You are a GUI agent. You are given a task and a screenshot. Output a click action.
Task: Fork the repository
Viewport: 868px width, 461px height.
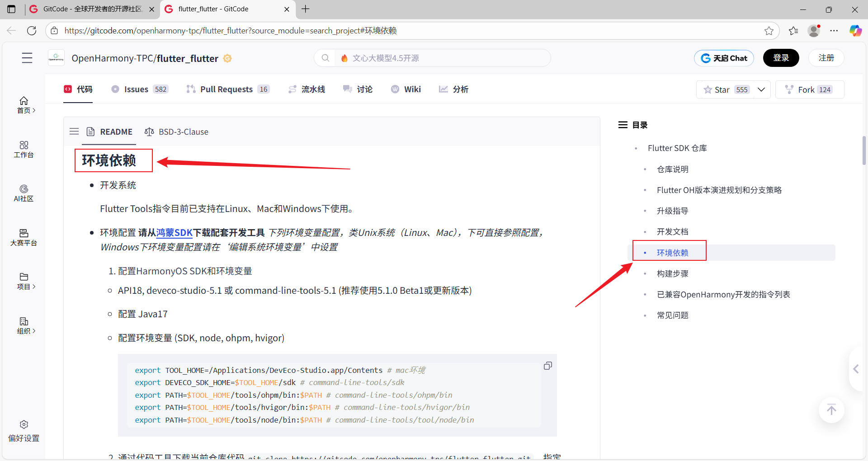[x=810, y=89]
